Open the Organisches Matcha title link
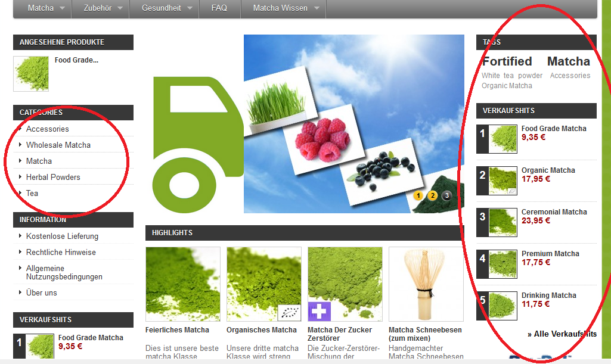 point(262,329)
